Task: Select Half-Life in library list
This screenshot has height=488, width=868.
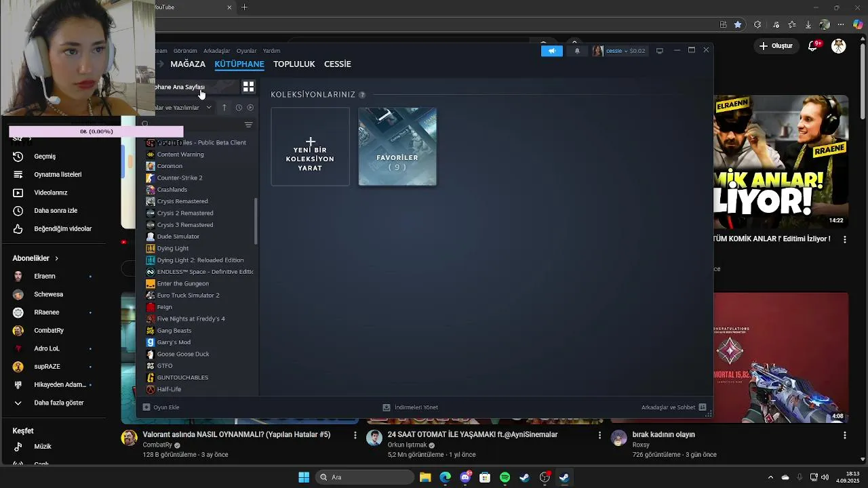Action: (169, 390)
